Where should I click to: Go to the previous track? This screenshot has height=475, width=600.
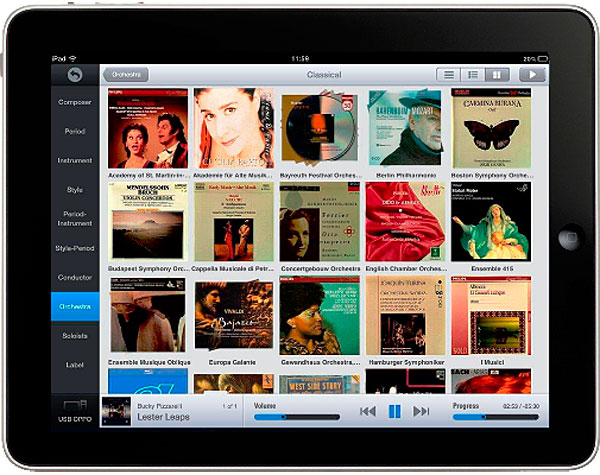pyautogui.click(x=368, y=411)
